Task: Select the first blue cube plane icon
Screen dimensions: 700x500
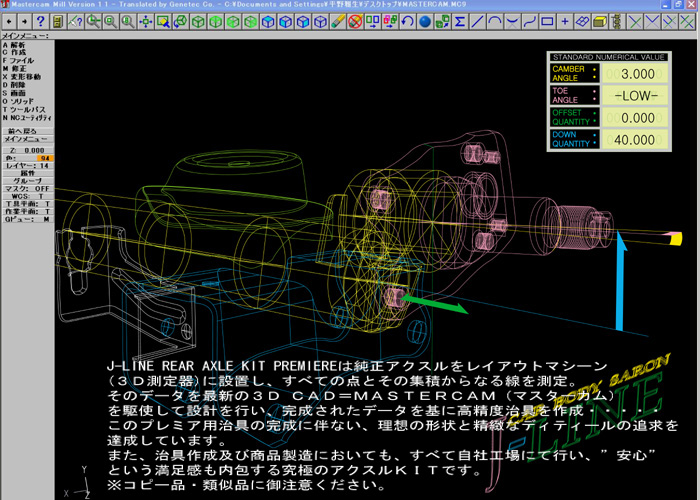Action: point(268,21)
